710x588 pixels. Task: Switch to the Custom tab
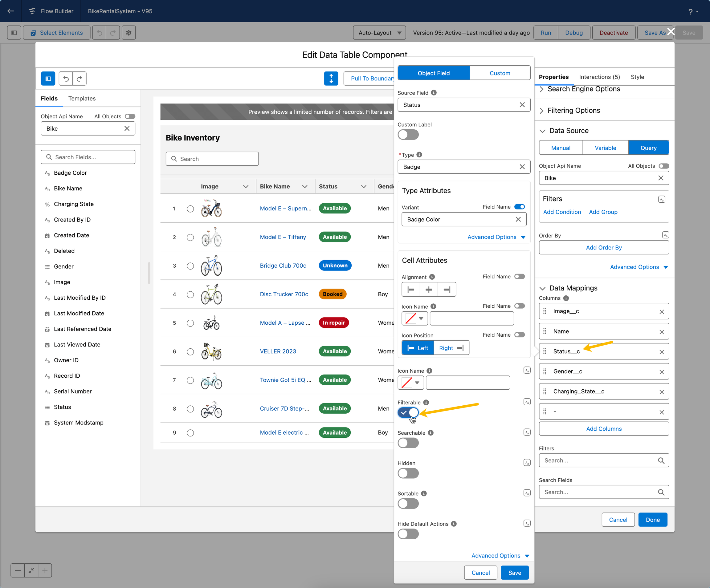500,73
